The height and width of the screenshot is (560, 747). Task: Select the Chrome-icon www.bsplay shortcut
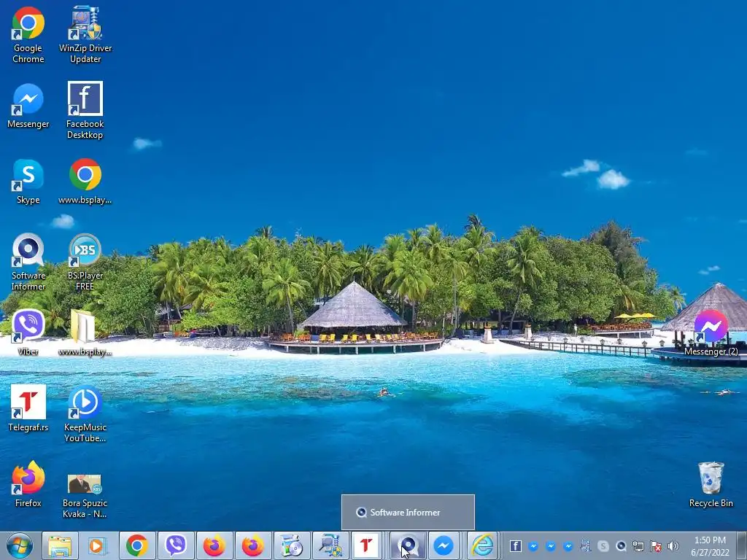tap(85, 182)
